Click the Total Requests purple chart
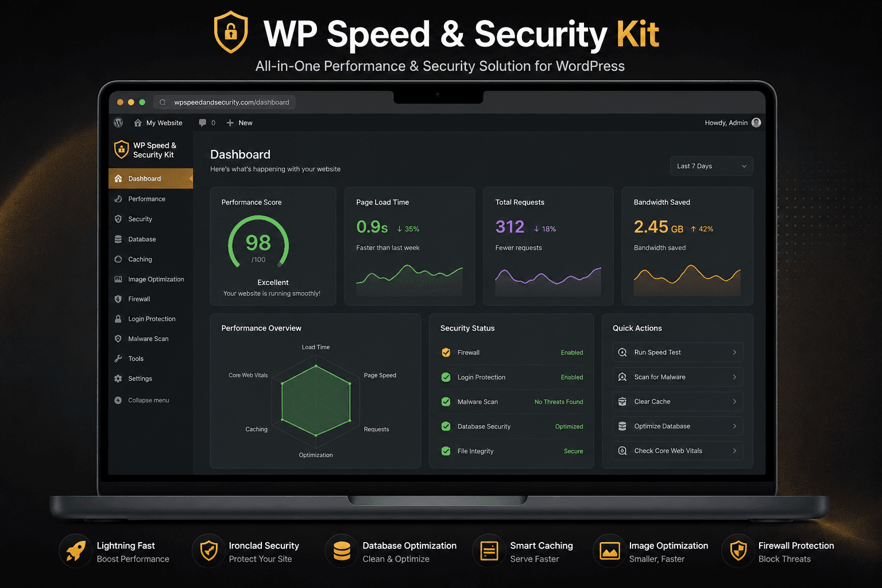This screenshot has width=882, height=588. pyautogui.click(x=548, y=281)
